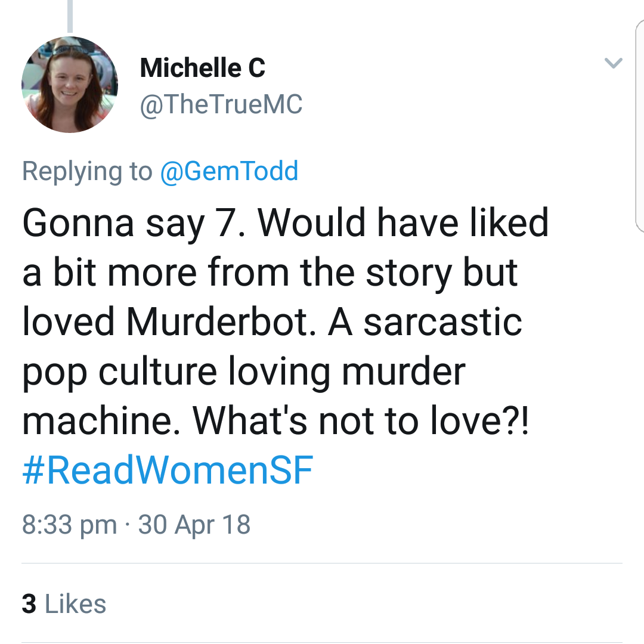Open the @GemTodd mention link
644x644 pixels.
229,172
